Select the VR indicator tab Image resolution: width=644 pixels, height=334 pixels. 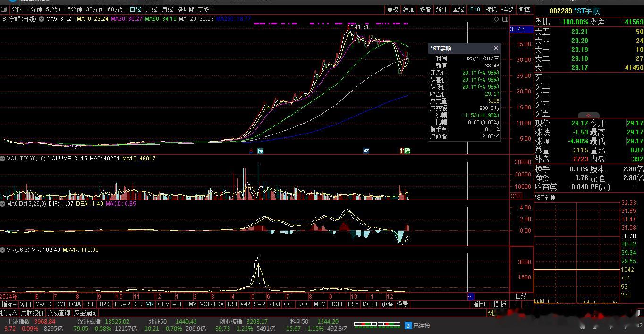150,304
